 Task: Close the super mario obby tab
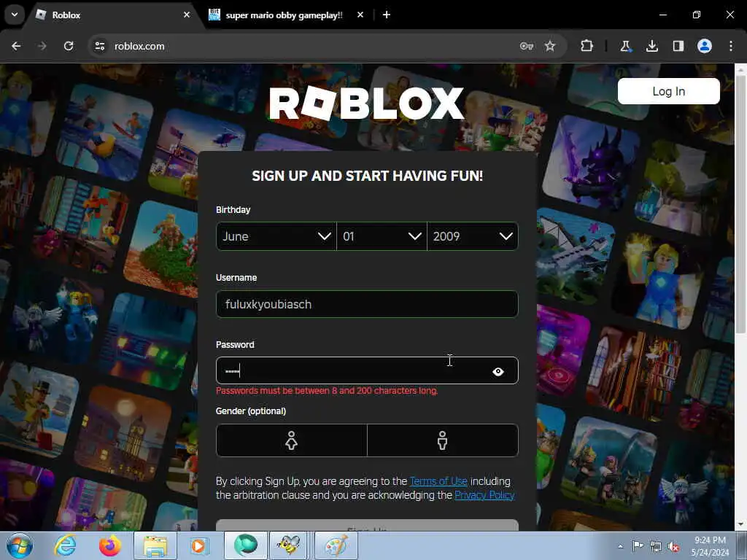[360, 15]
